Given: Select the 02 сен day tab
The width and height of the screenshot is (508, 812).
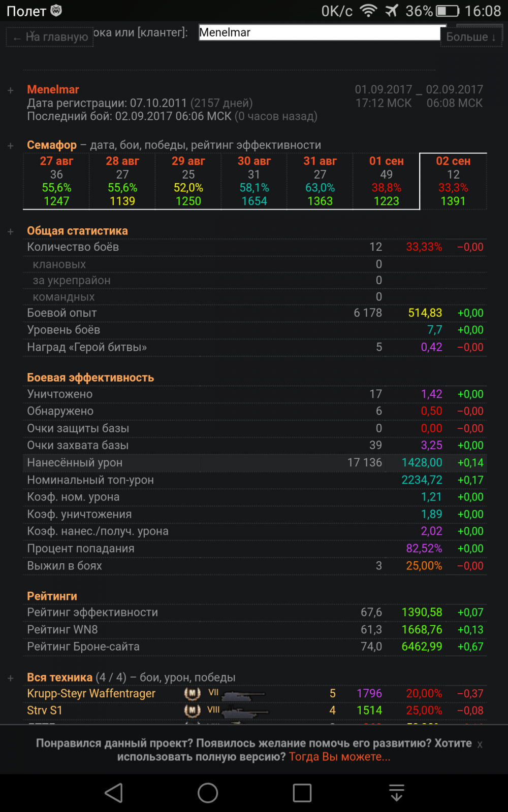Looking at the screenshot, I should coord(453,181).
